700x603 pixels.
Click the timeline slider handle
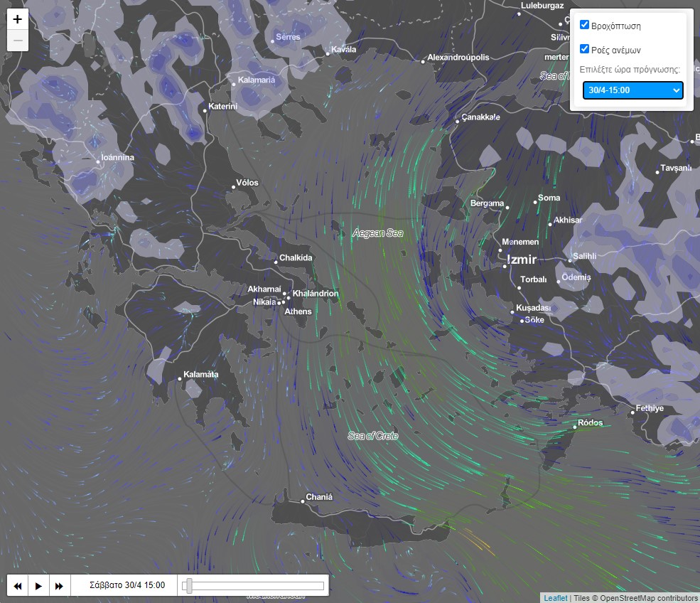pos(189,586)
